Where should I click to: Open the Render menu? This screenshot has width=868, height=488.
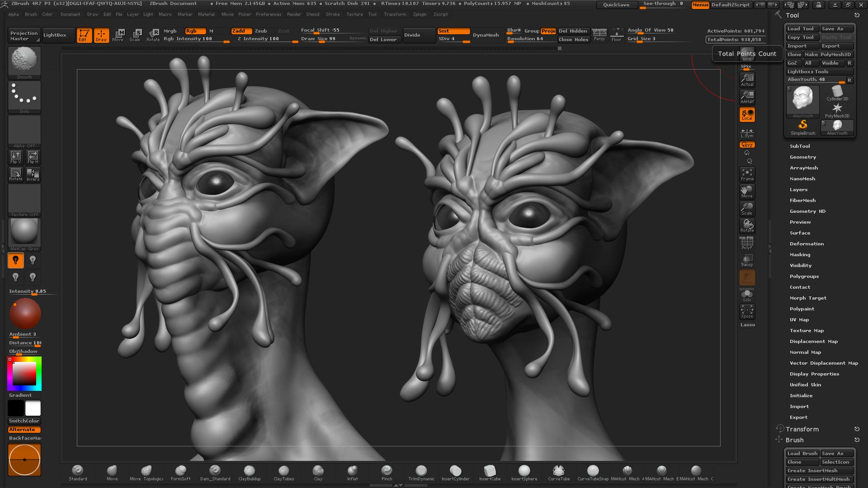(294, 14)
